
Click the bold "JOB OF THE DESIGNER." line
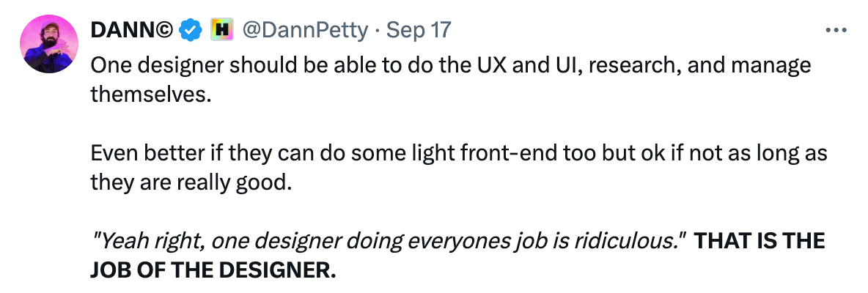pyautogui.click(x=213, y=270)
